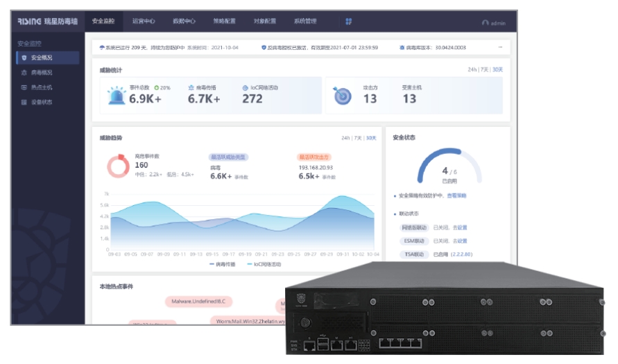Click the 病毒传播 bug icon in statistics
This screenshot has height=364, width=618.
coord(191,88)
